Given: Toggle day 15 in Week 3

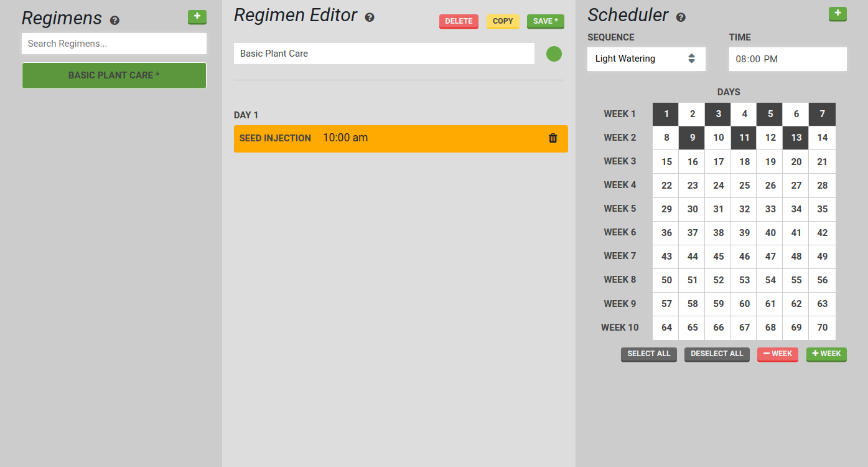Looking at the screenshot, I should coord(666,162).
